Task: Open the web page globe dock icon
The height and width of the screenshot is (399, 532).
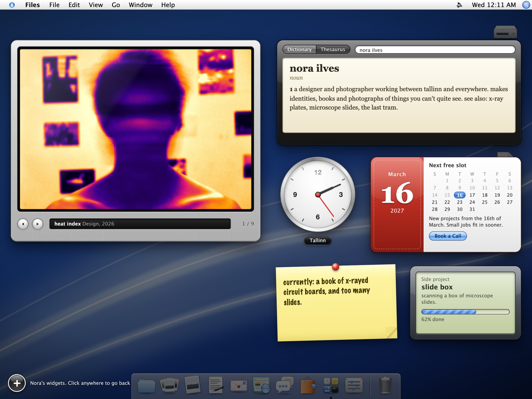Action: tap(261, 385)
